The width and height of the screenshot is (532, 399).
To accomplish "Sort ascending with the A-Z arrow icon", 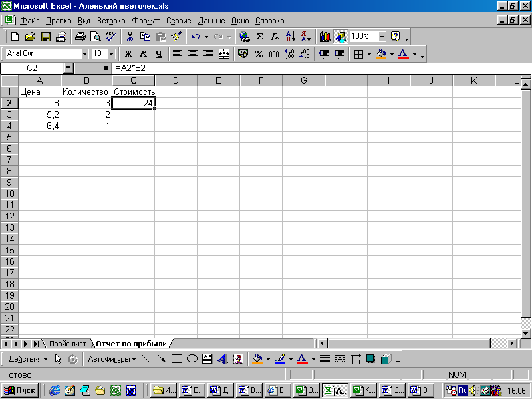I will [x=291, y=37].
